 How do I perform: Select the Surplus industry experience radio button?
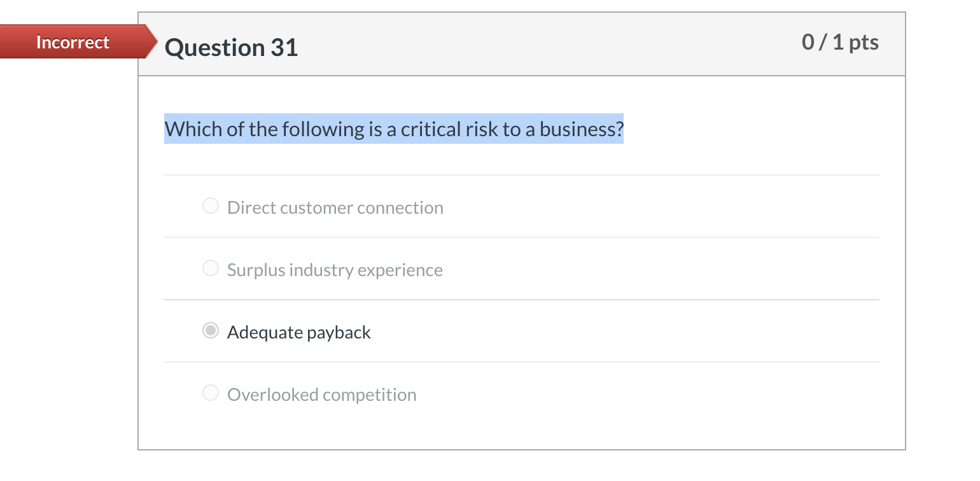pos(210,268)
